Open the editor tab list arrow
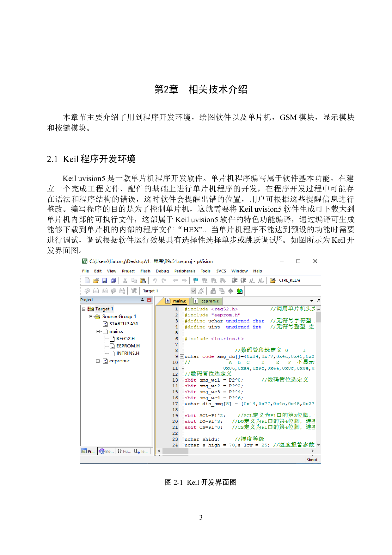The image size is (392, 555). click(312, 301)
